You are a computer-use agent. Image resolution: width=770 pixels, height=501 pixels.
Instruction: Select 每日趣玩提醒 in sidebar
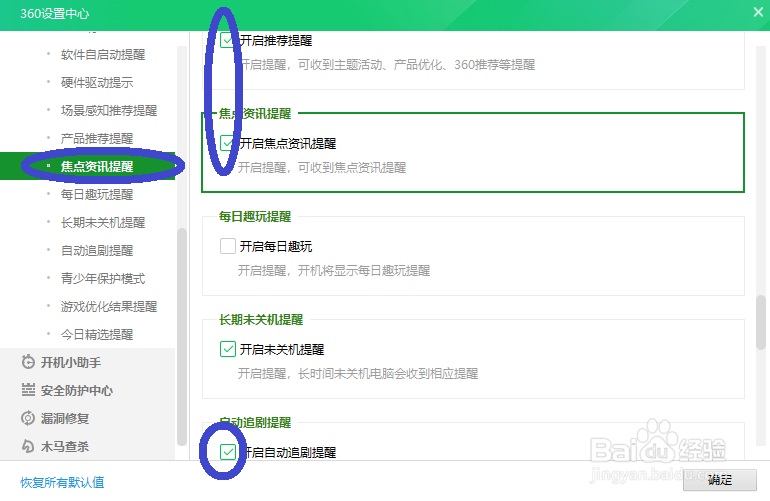coord(97,195)
